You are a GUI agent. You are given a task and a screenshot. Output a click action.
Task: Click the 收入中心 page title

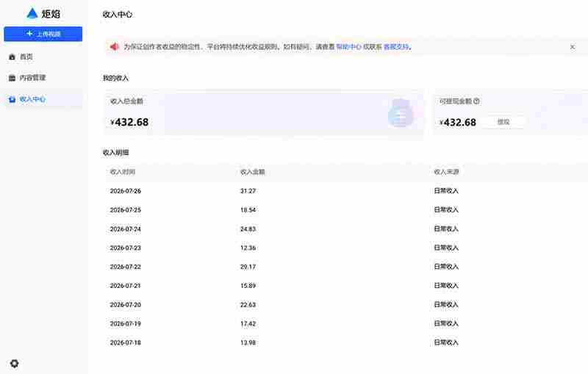click(x=118, y=14)
